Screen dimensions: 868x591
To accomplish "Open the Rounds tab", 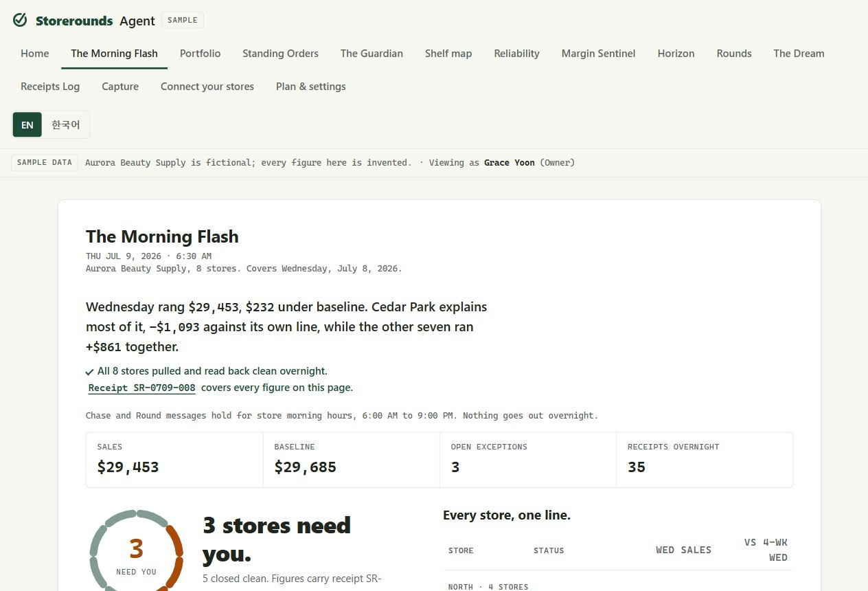I will [x=734, y=54].
